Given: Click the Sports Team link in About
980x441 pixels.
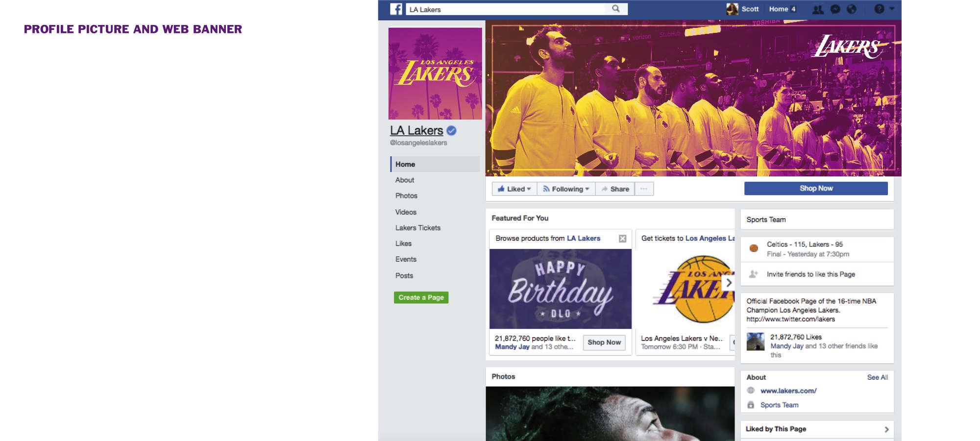Looking at the screenshot, I should 779,405.
